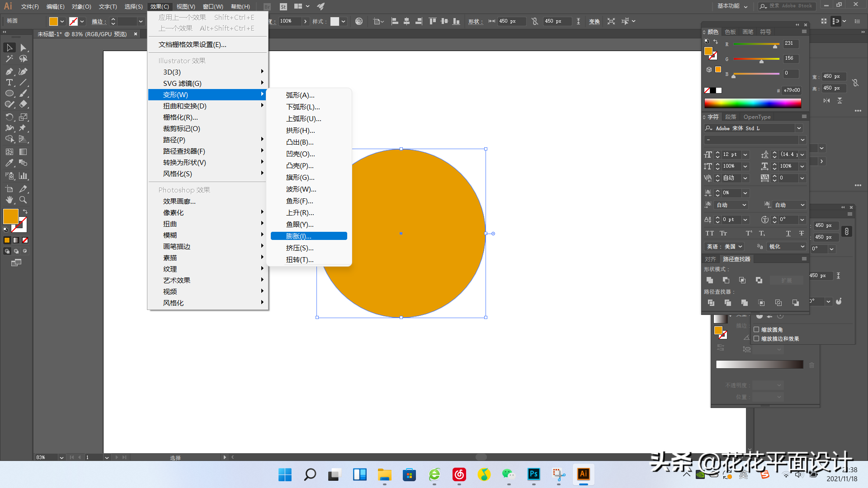The image size is (868, 488).
Task: Select the Gradient tool
Action: tap(24, 152)
